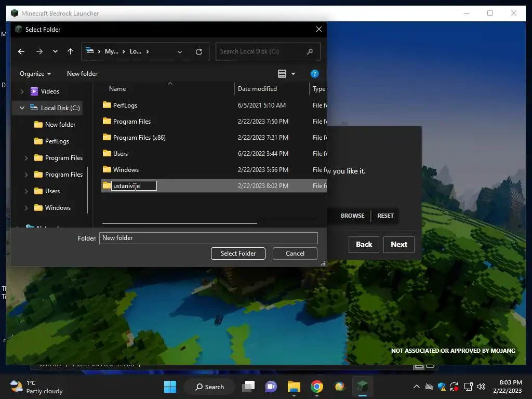
Task: Expand Users node in navigation tree
Action: tap(26, 191)
